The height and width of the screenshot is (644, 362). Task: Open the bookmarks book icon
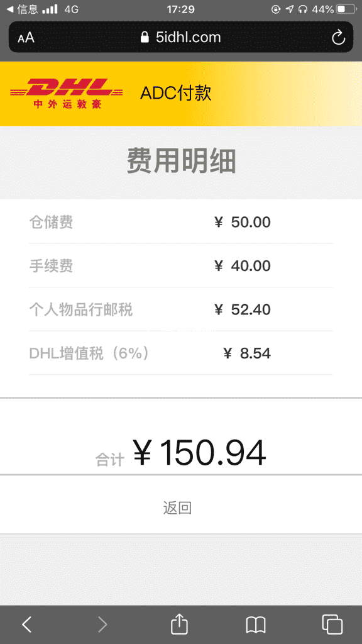[x=256, y=625]
